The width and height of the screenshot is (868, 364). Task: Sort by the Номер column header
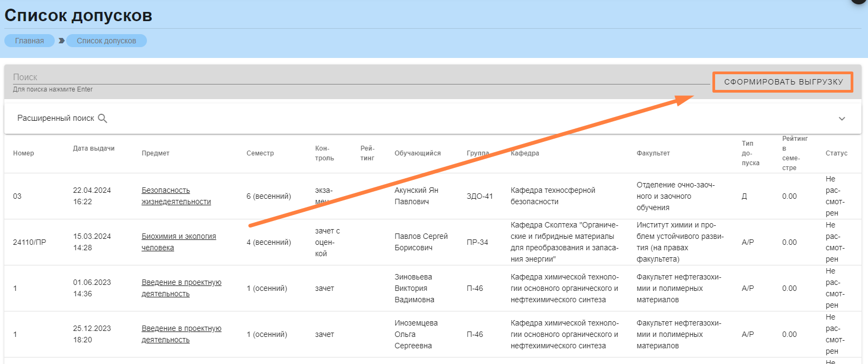point(23,153)
